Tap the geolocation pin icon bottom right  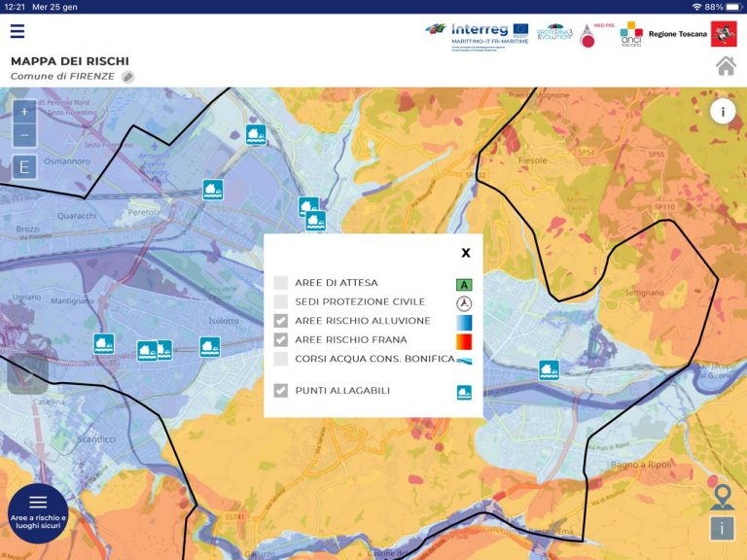721,496
